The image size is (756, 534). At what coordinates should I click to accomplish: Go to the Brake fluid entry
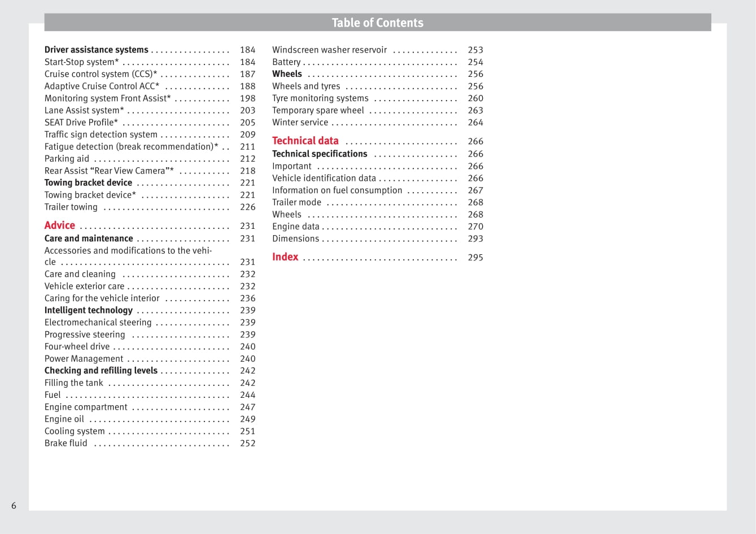65,444
